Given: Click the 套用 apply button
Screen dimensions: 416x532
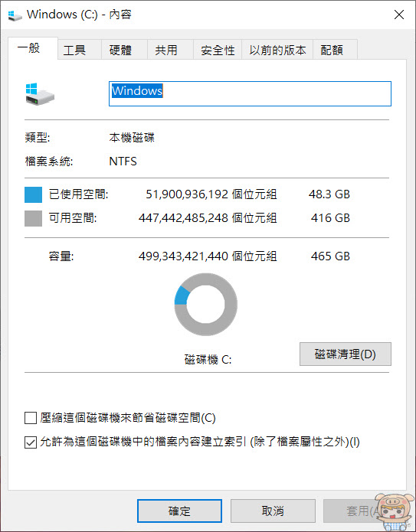Looking at the screenshot, I should point(360,511).
